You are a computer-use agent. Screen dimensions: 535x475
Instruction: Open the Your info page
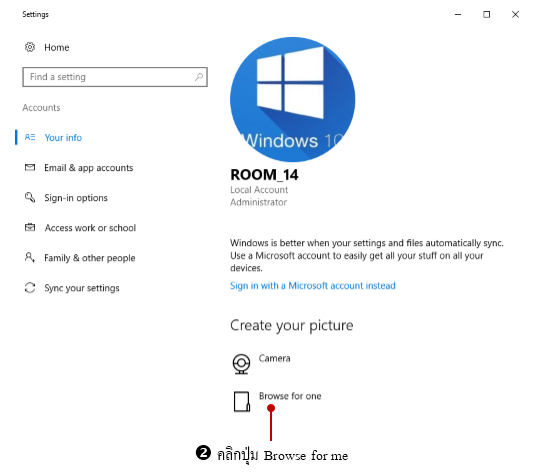pyautogui.click(x=63, y=138)
